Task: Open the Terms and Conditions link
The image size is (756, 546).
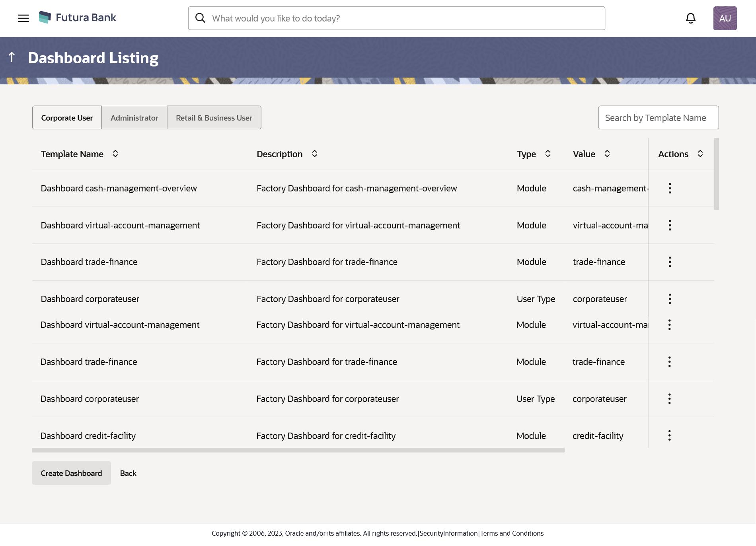Action: coord(512,533)
